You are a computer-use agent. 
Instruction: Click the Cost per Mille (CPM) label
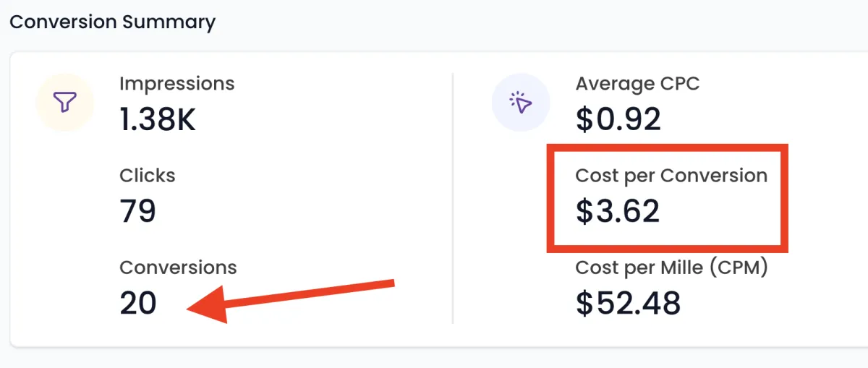click(x=671, y=268)
